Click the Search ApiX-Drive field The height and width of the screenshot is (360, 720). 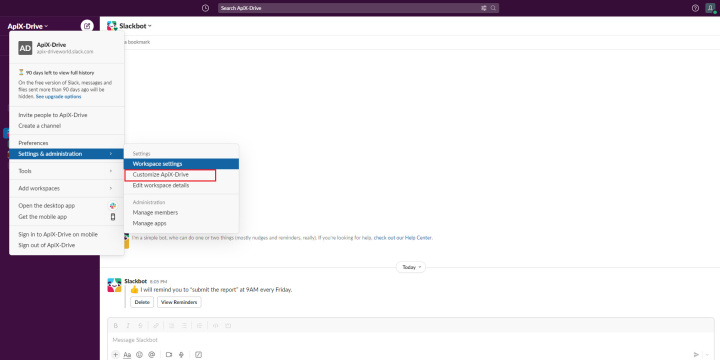tap(358, 8)
